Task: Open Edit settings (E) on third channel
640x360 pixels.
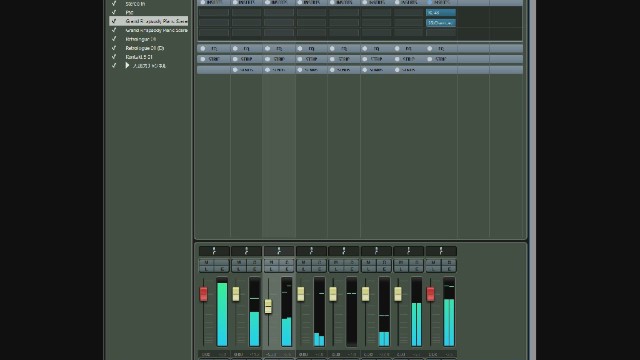Action: 287,269
